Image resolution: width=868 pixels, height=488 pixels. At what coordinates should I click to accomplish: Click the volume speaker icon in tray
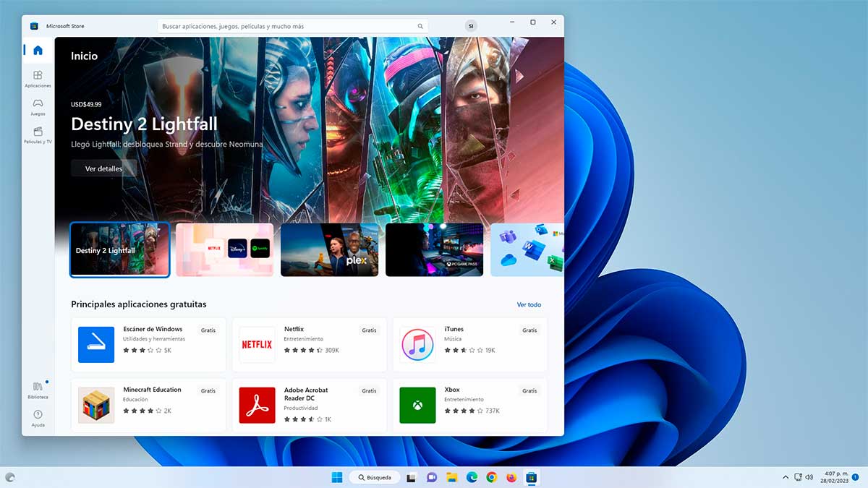pyautogui.click(x=809, y=477)
